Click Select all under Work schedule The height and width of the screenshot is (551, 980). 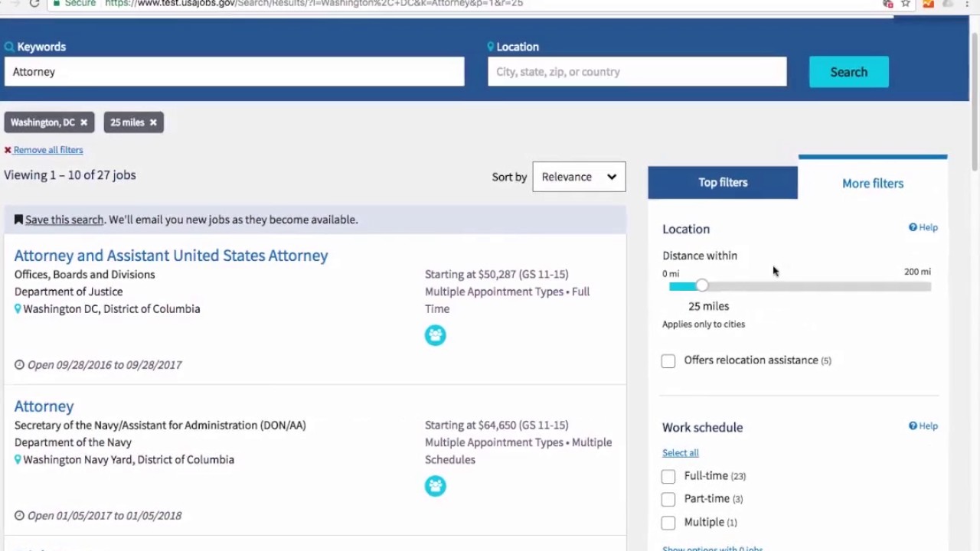(x=681, y=452)
